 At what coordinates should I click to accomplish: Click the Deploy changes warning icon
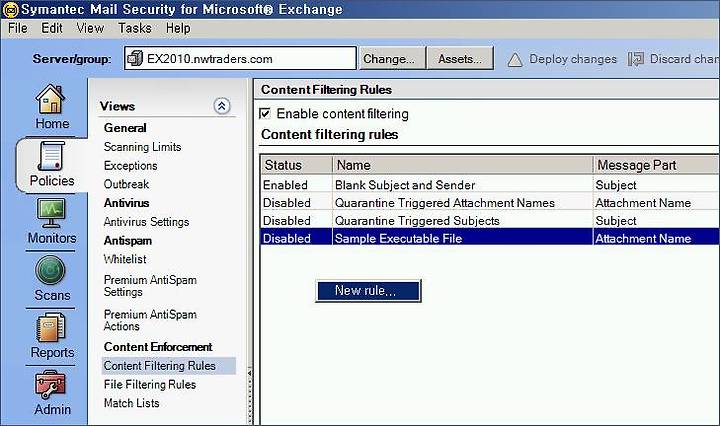(515, 60)
